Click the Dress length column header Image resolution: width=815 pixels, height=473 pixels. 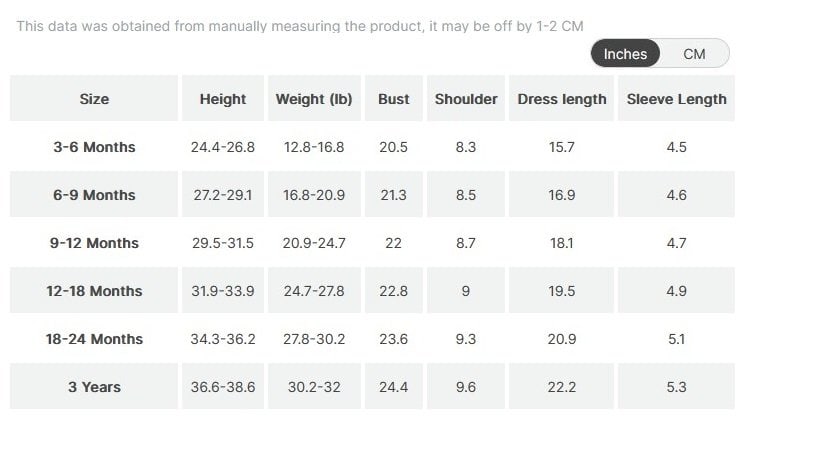pos(562,99)
